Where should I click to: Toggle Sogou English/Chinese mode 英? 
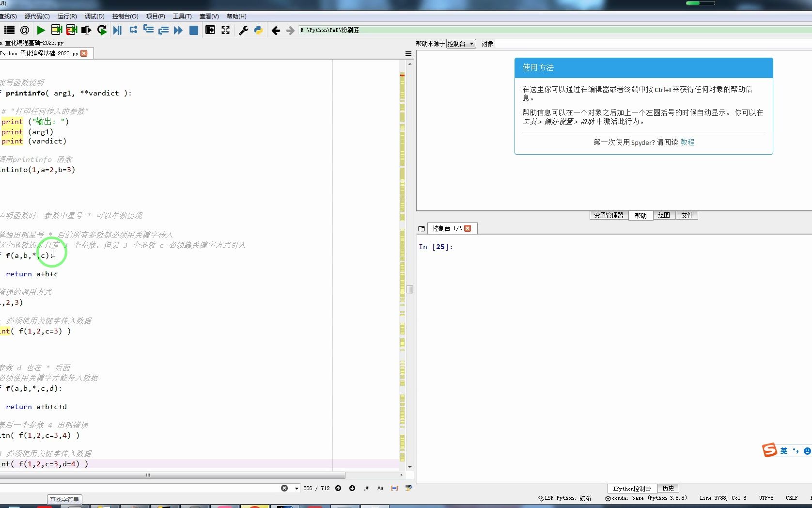click(x=783, y=451)
